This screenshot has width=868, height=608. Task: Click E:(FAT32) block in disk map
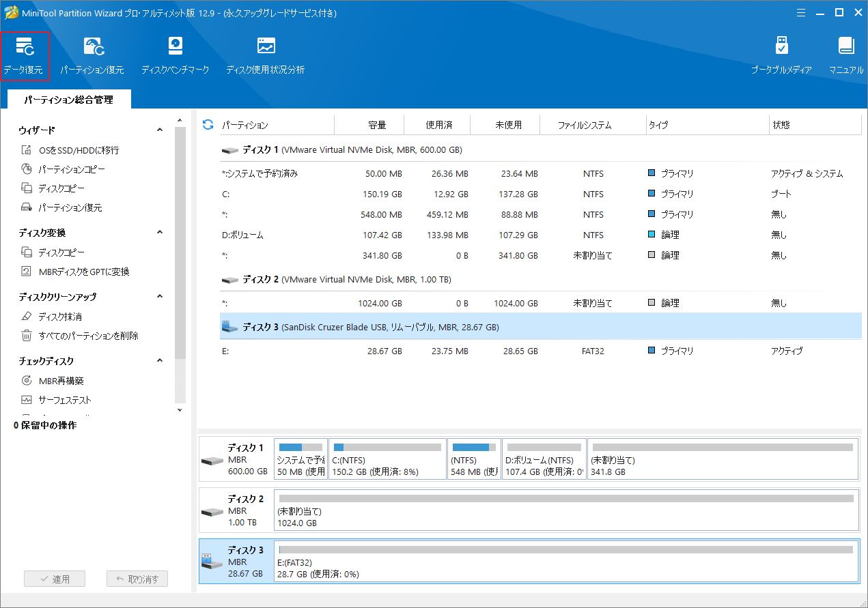[566, 562]
